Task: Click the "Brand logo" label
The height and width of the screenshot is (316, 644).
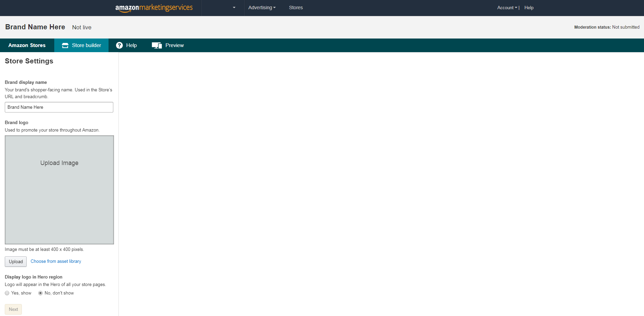Action: [x=16, y=123]
